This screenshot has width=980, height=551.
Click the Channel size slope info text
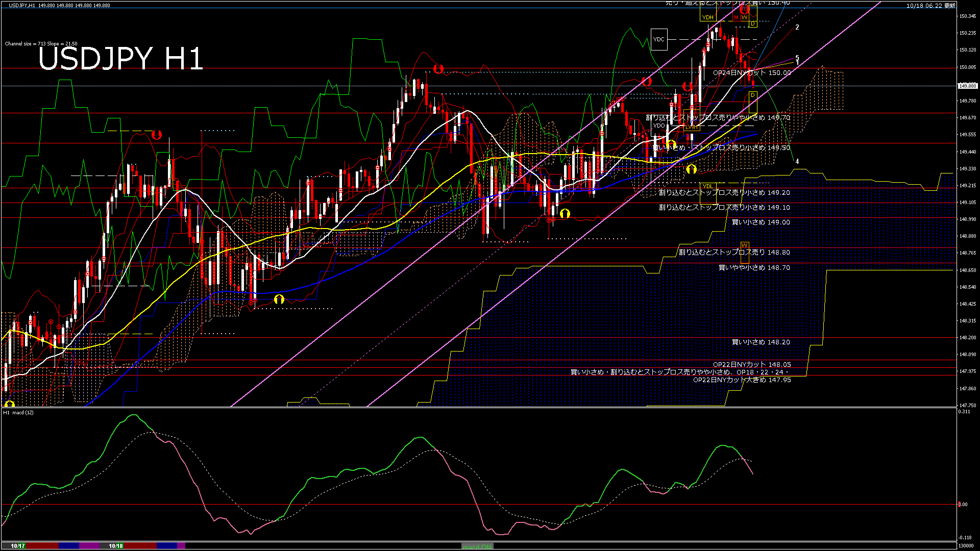[x=41, y=44]
